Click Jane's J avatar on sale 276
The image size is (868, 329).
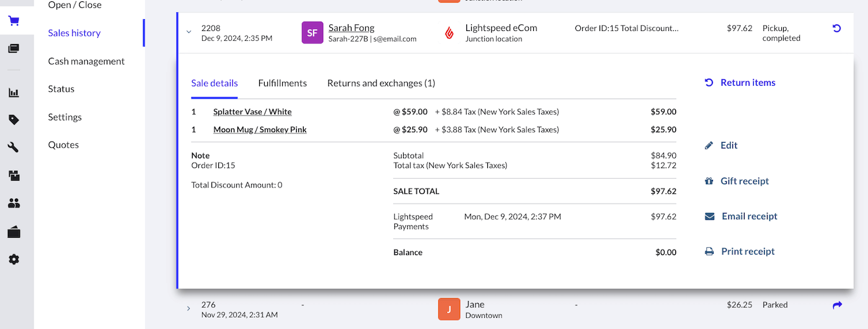click(x=449, y=309)
